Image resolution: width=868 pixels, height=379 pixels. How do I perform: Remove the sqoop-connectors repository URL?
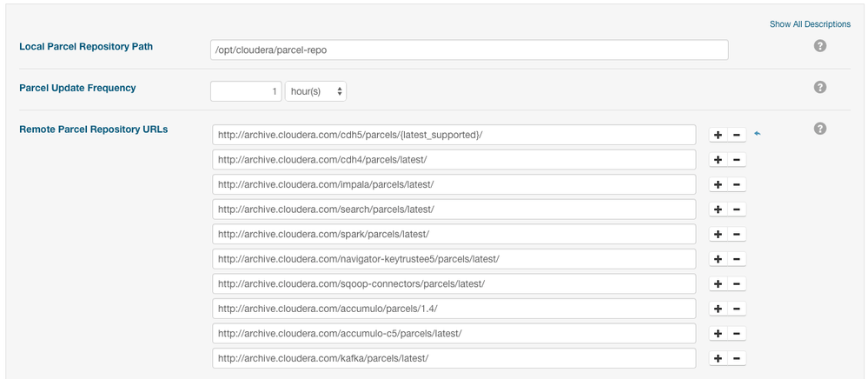(x=737, y=283)
